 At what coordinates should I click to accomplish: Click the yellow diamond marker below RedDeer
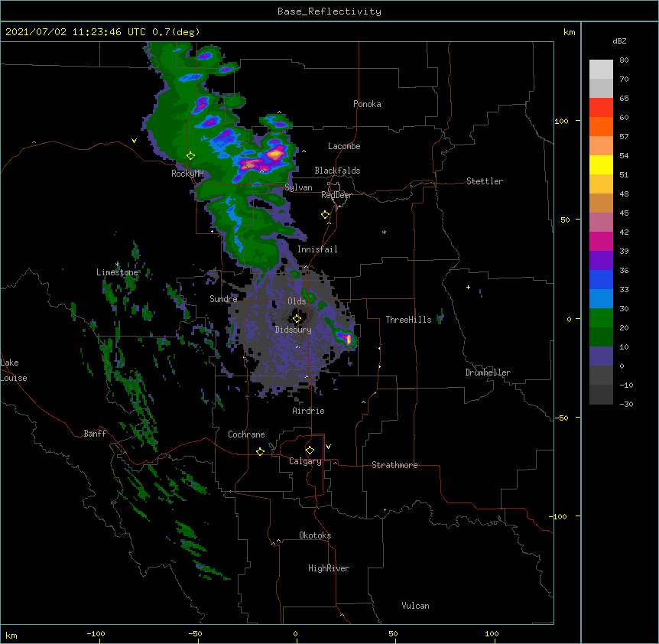[325, 215]
